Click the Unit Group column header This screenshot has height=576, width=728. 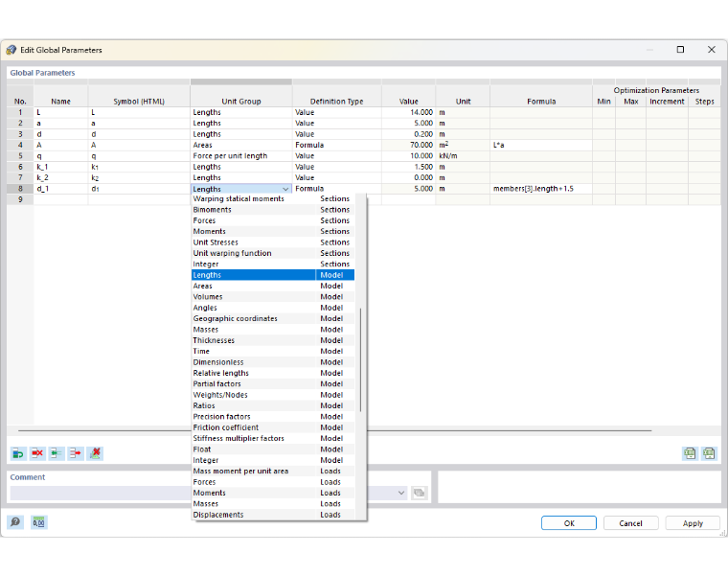241,102
